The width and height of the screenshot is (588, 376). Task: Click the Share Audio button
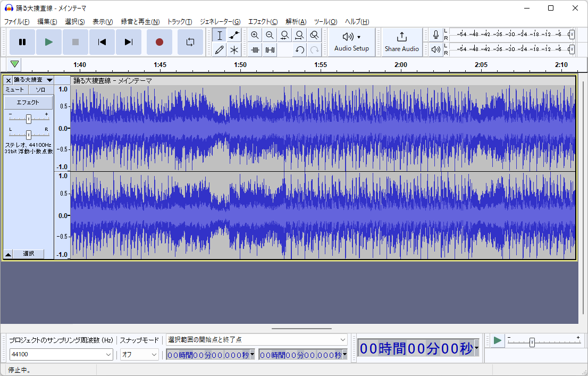[401, 42]
